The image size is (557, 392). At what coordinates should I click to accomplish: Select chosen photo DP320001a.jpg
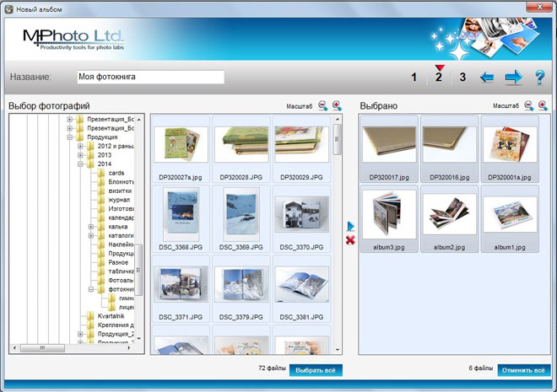510,149
